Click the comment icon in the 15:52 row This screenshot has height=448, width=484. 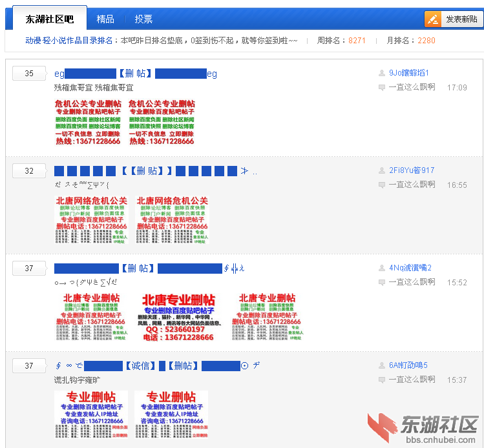pos(382,283)
